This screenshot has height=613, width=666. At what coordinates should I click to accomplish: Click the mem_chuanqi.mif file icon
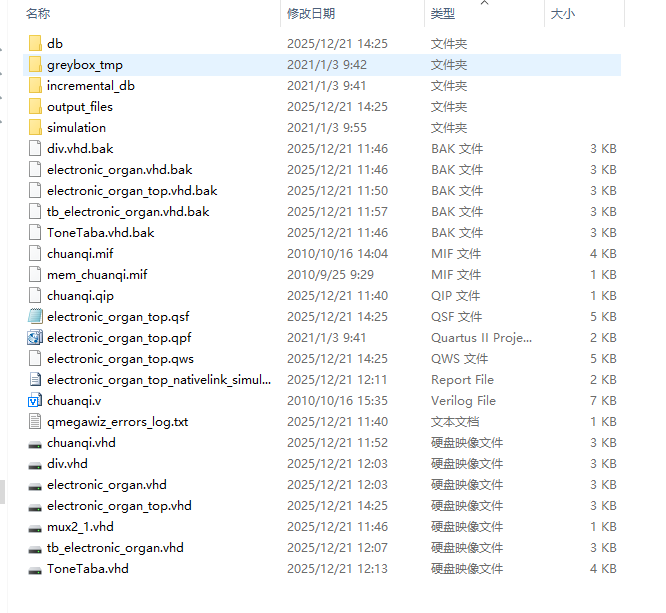tap(35, 274)
